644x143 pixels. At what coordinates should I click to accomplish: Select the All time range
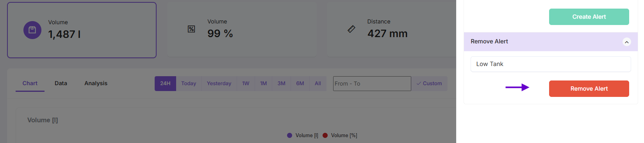pyautogui.click(x=318, y=84)
